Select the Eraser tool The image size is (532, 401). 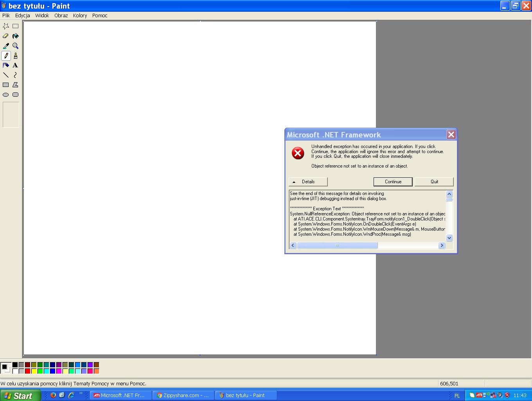[6, 36]
